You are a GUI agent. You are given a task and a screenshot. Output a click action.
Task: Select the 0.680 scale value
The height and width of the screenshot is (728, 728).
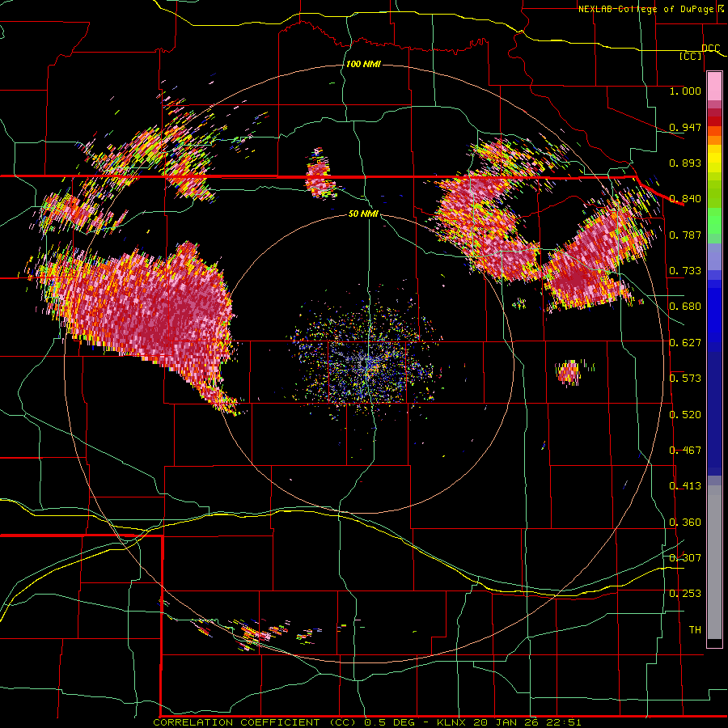[685, 307]
